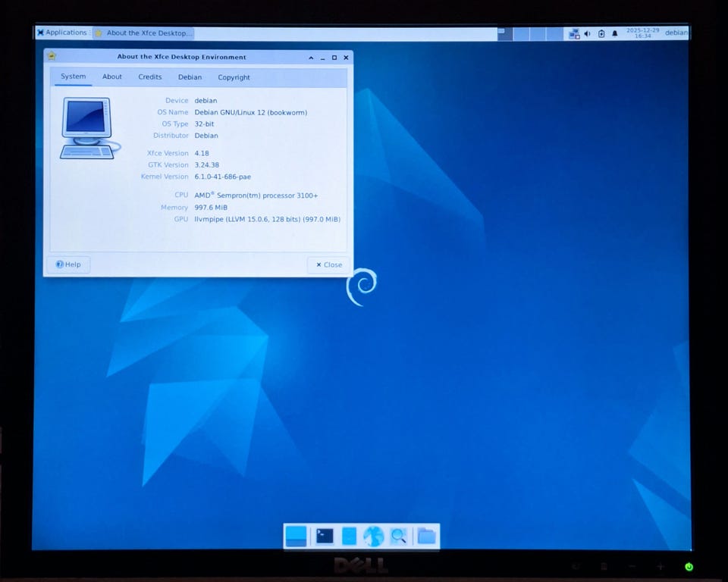This screenshot has width=728, height=582.
Task: Open the File Manager icon in the dock
Action: pyautogui.click(x=349, y=536)
